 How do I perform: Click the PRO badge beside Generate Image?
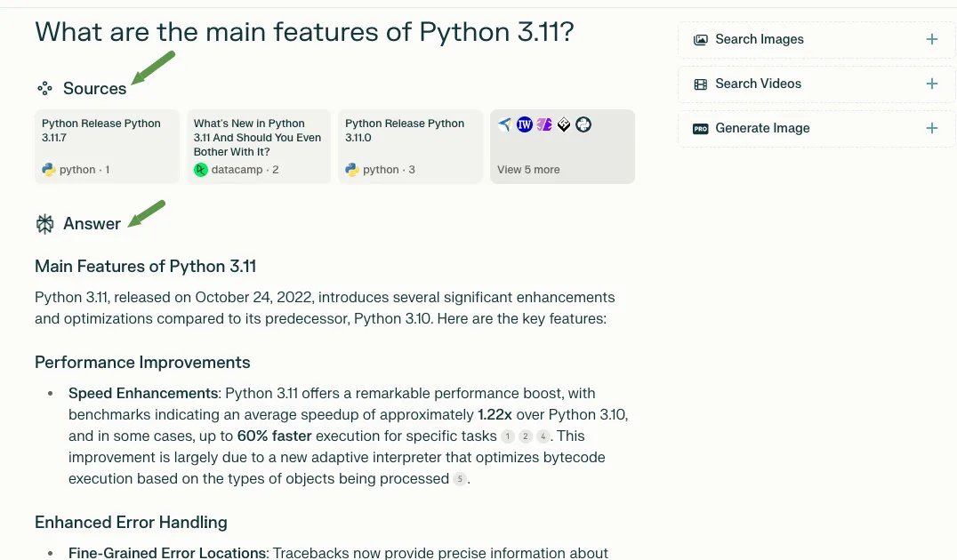701,129
